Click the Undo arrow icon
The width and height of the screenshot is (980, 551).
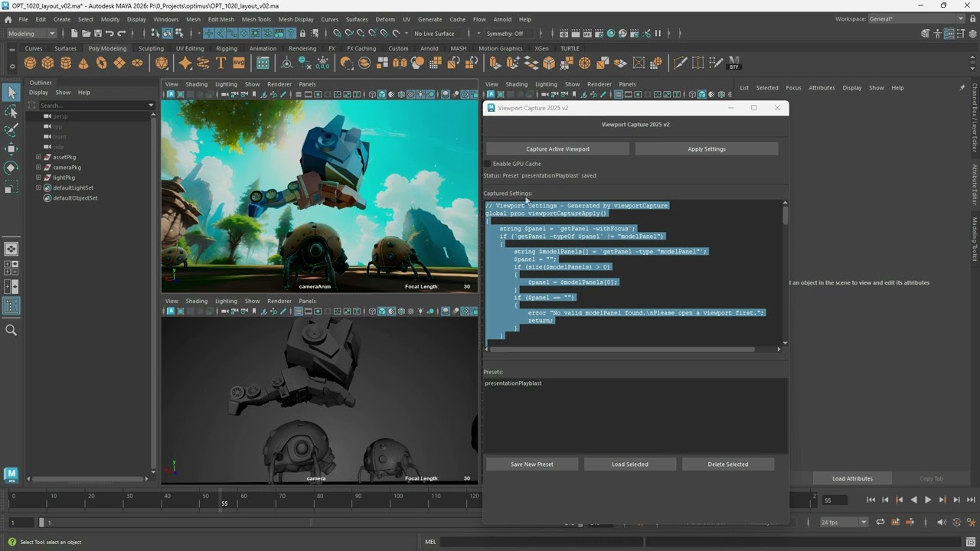[x=109, y=33]
